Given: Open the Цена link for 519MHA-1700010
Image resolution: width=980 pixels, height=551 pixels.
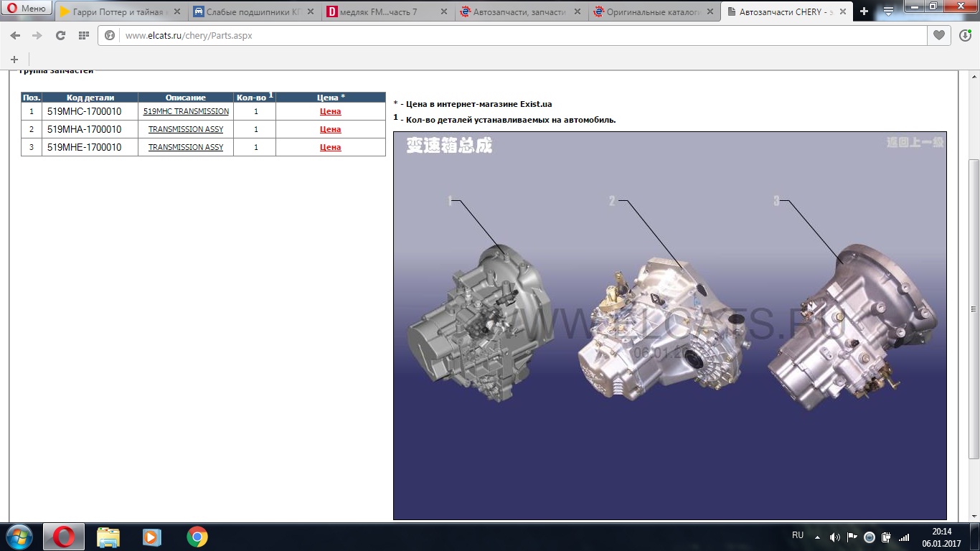Looking at the screenshot, I should pyautogui.click(x=330, y=129).
